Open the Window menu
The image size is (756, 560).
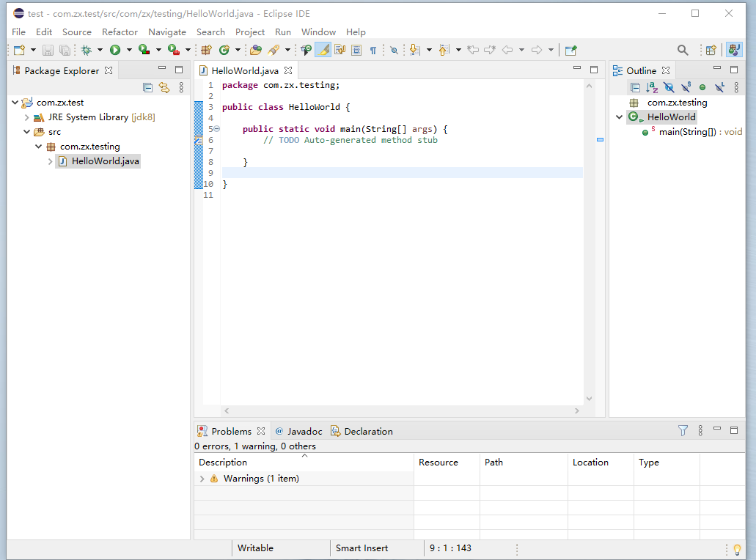318,32
